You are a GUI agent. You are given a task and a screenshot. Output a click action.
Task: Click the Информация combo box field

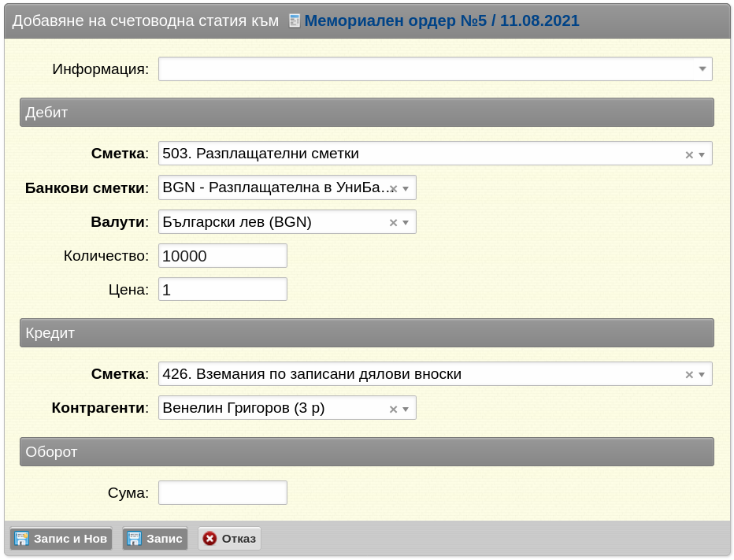436,69
